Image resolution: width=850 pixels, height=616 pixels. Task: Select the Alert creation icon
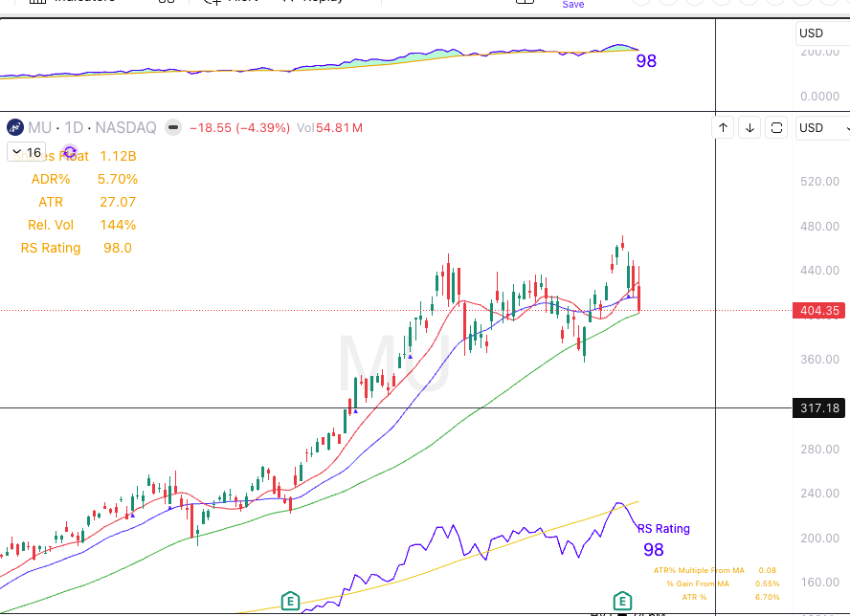click(x=215, y=2)
